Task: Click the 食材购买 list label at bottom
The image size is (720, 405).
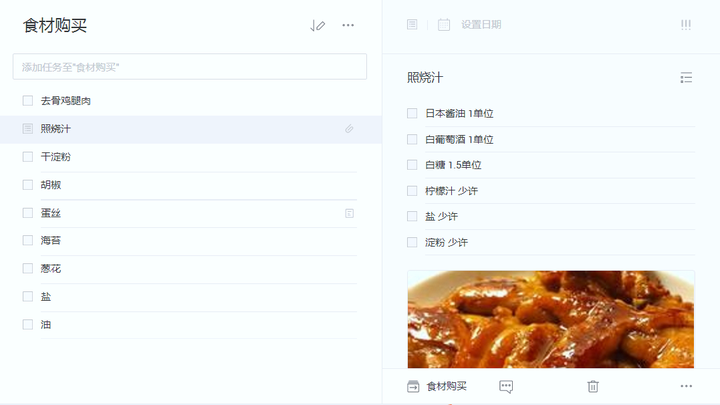Action: [x=446, y=387]
